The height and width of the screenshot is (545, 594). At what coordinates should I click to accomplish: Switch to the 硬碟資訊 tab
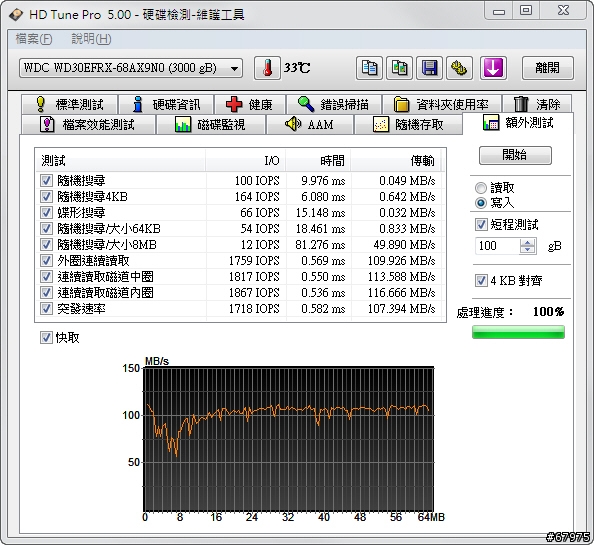point(166,104)
